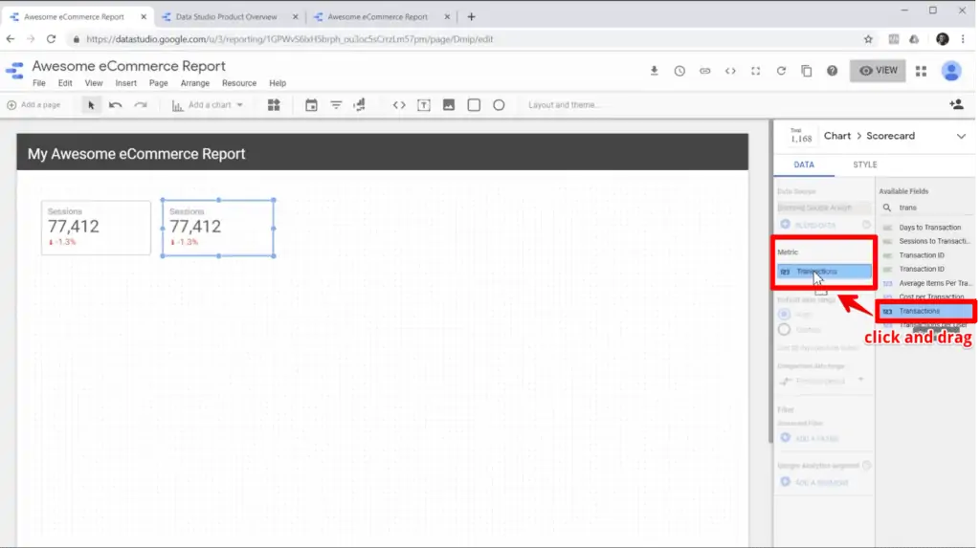
Task: Open the Chrome menu dots
Action: 963,39
